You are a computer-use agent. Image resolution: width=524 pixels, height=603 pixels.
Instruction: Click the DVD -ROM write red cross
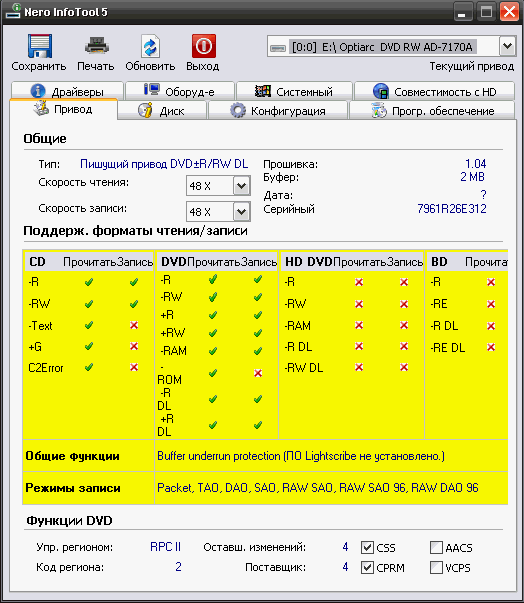(258, 373)
